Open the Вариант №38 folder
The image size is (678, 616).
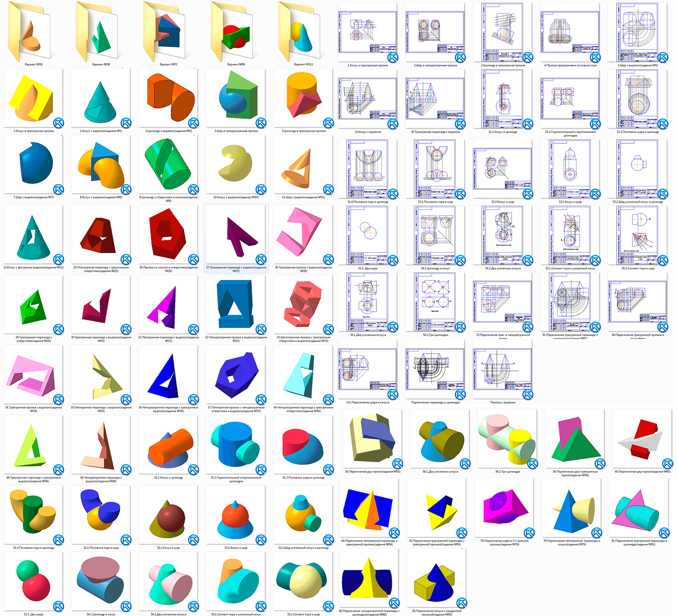click(101, 33)
